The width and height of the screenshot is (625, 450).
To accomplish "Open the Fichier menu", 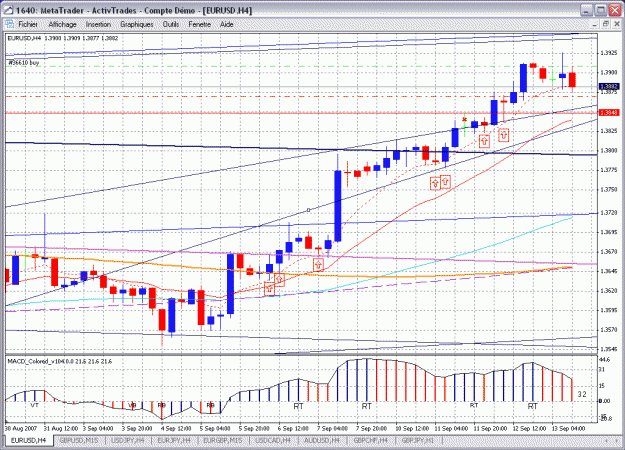I will tap(28, 24).
